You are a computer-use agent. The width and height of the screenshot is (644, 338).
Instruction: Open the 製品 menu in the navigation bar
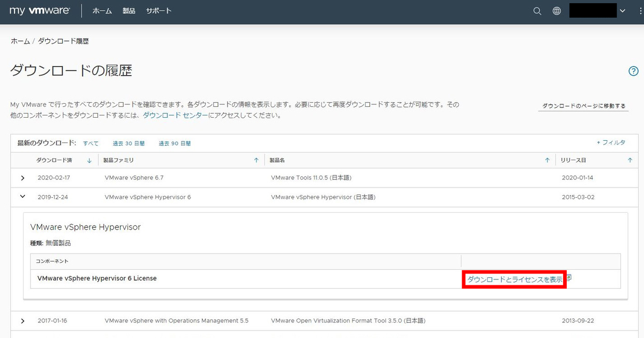tap(129, 10)
